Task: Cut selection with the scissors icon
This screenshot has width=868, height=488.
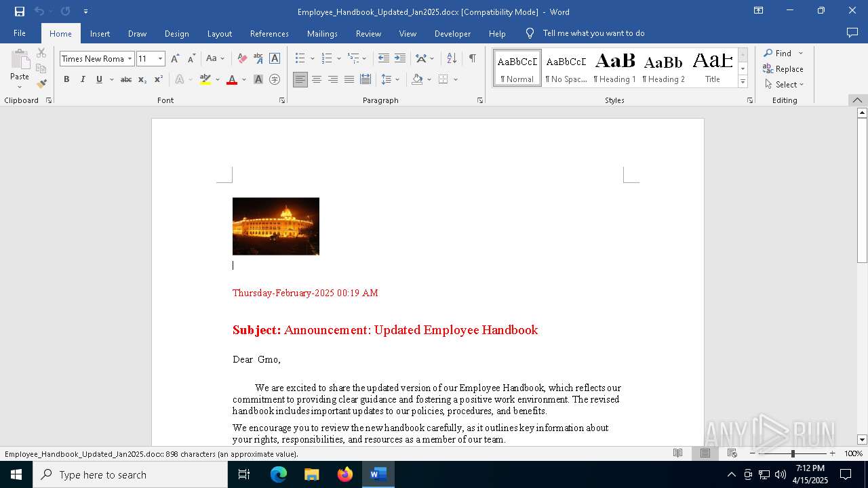Action: [x=41, y=53]
